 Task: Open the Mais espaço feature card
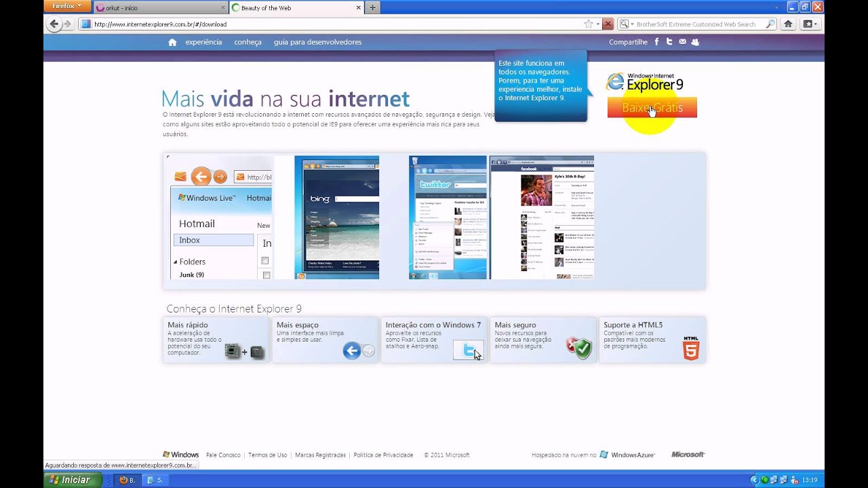[325, 340]
